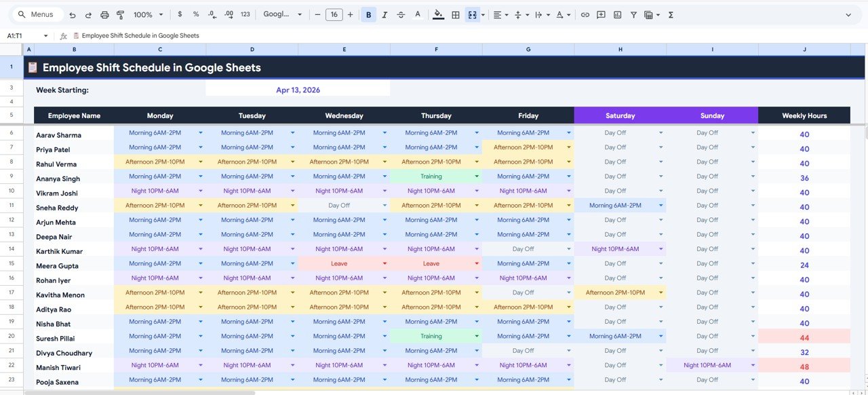Collapse the toolbar with the right chevron
Viewport: 868px width, 395px height.
point(847,14)
